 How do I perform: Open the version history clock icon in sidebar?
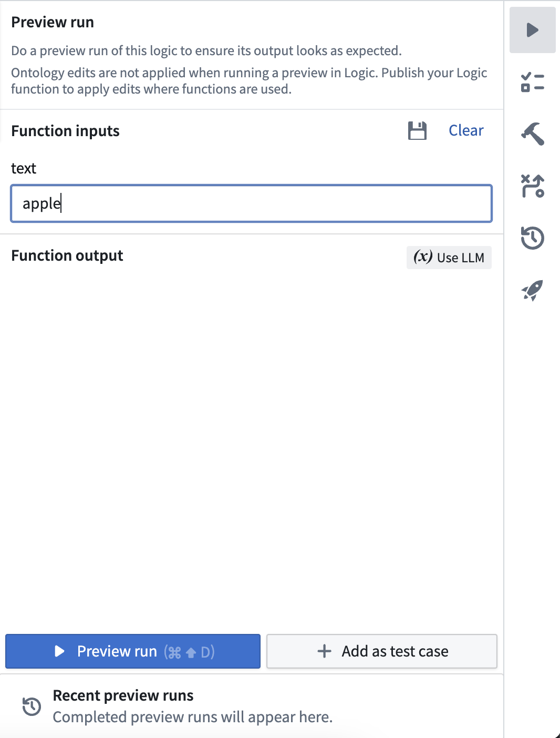coord(532,238)
